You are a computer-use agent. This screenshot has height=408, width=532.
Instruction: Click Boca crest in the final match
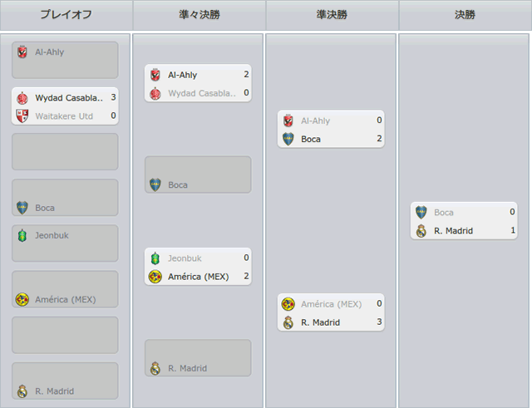421,212
